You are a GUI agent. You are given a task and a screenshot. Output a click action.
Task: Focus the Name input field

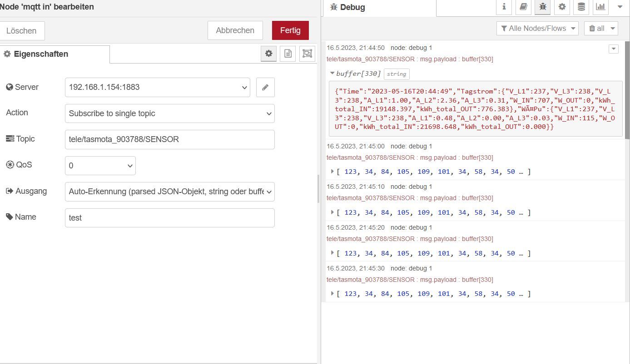(170, 218)
